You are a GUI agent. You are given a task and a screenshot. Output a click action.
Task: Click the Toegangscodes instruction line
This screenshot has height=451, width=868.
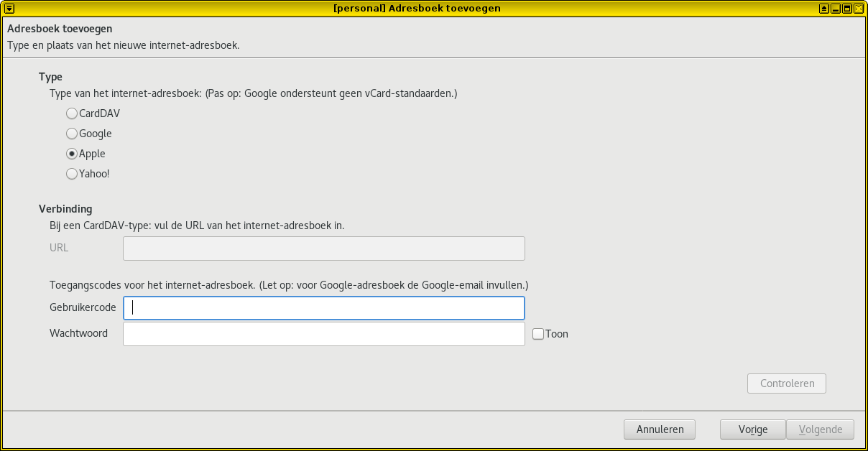[x=289, y=284]
